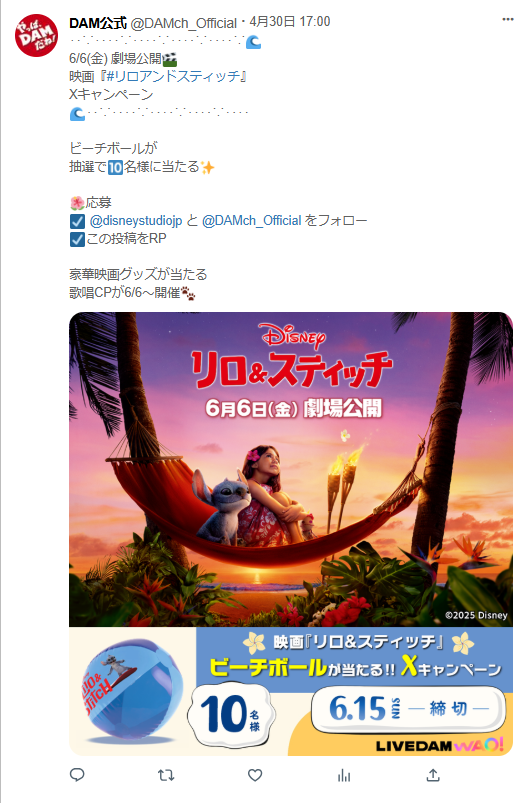Viewport: 527px width, 803px height.
Task: Click the reply speech bubble icon
Action: tap(77, 775)
